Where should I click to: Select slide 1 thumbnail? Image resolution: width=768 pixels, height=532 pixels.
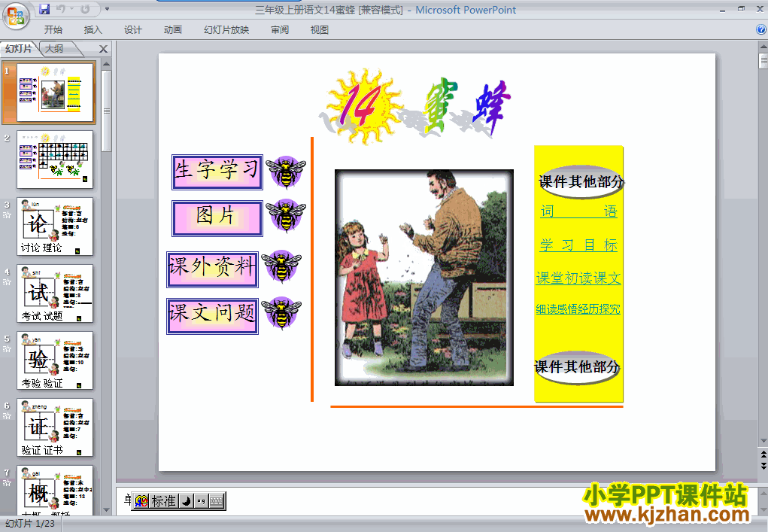[55, 92]
